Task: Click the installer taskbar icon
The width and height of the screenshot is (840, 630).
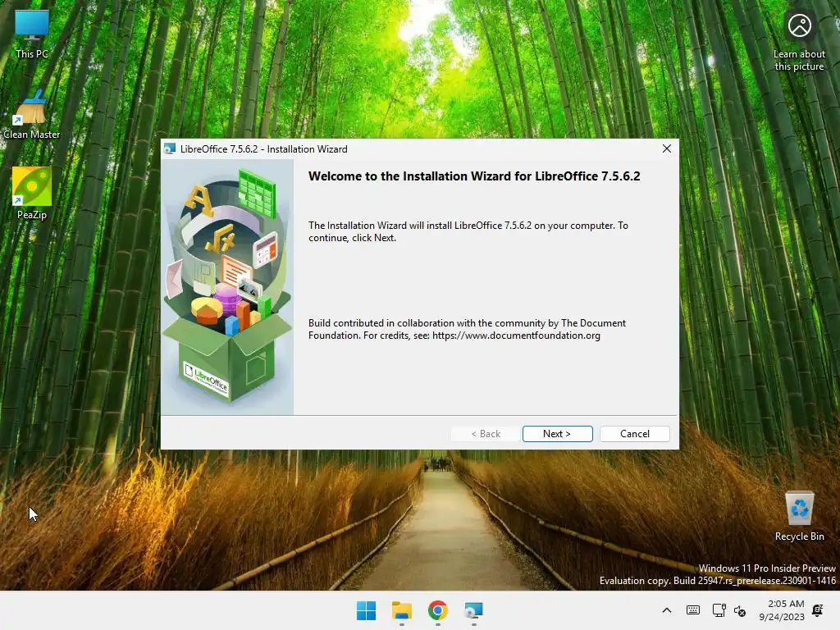Action: (473, 610)
